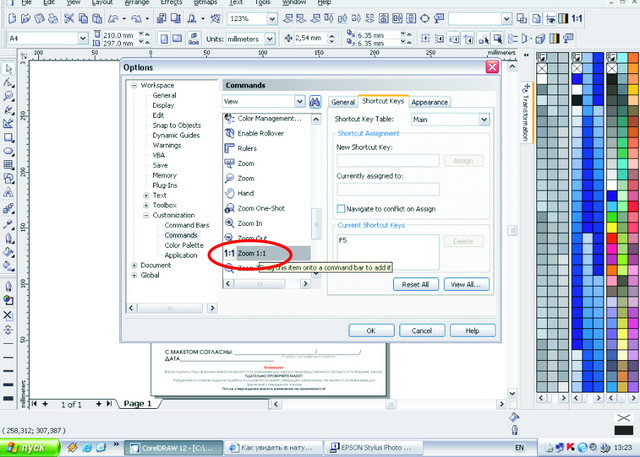
Task: Click the Reset All button
Action: click(416, 284)
